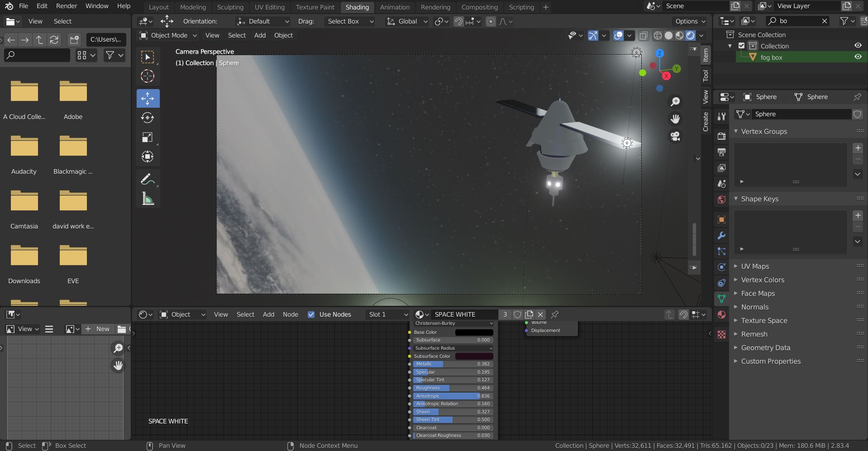The image size is (868, 451).
Task: Open the Object Mode dropdown
Action: coord(168,35)
